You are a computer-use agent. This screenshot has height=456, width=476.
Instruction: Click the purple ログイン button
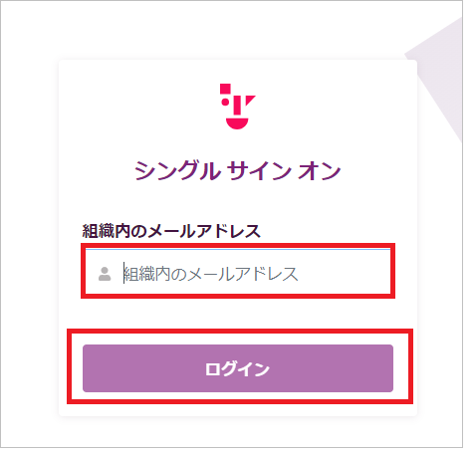point(238,368)
